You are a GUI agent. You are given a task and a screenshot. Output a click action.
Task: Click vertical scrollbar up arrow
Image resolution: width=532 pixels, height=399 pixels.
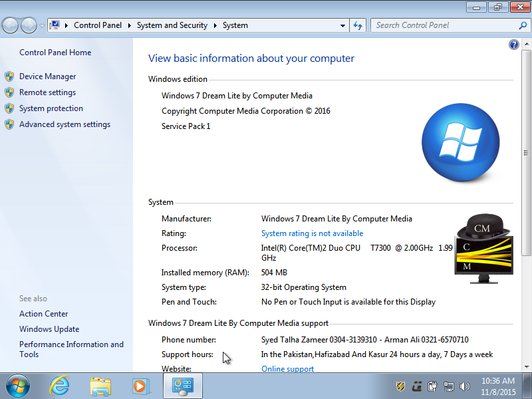coord(526,44)
